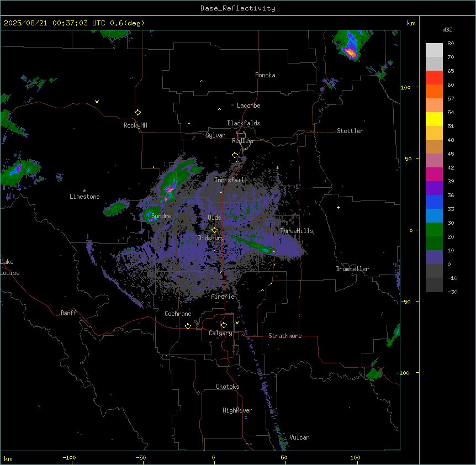Click the Base_Reflectivity title
Viewport: 476px width, 465px height.
238,8
